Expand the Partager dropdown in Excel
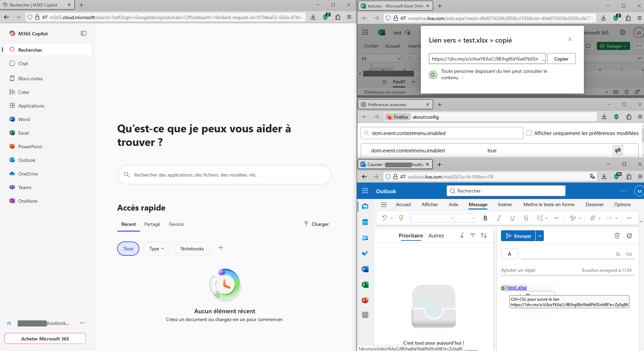 (x=625, y=46)
